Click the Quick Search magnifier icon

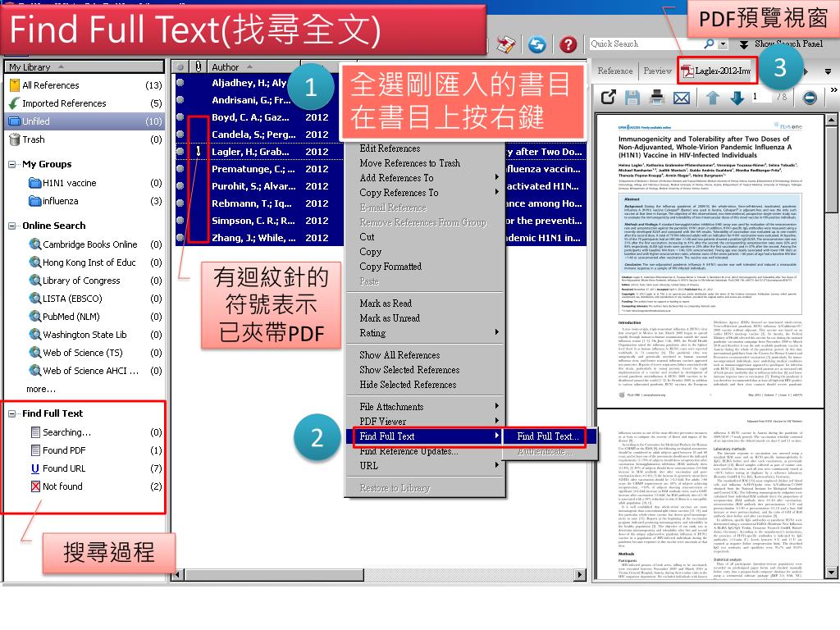click(709, 43)
